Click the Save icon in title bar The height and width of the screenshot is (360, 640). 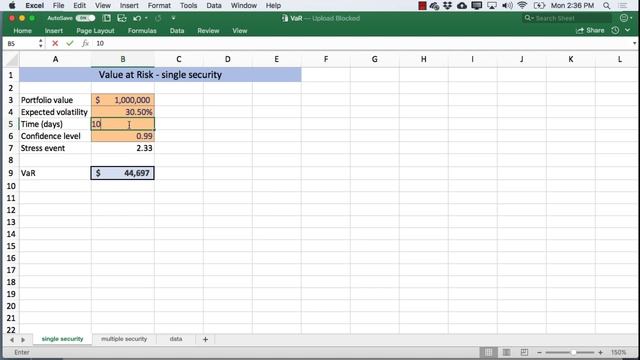click(x=121, y=18)
